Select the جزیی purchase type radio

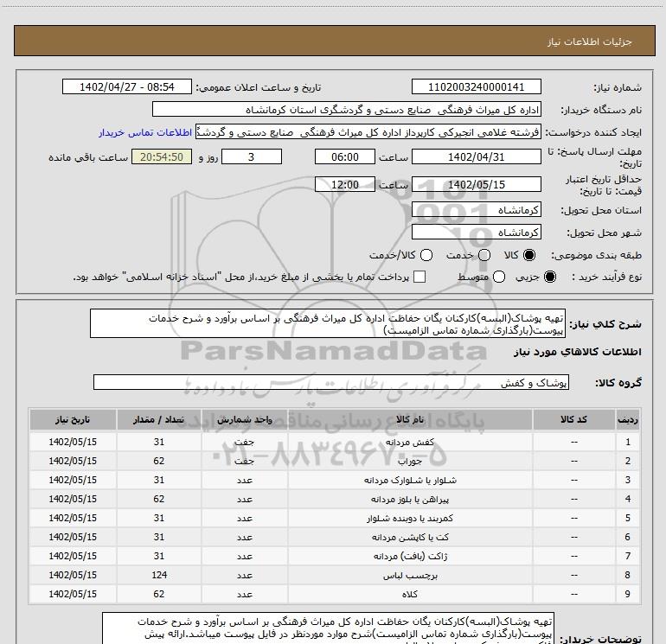(x=550, y=277)
